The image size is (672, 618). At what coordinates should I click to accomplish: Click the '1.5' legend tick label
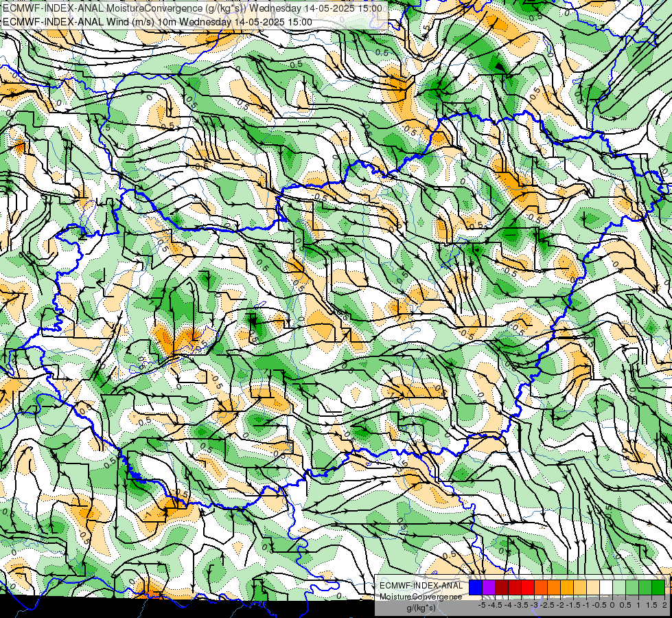click(652, 605)
